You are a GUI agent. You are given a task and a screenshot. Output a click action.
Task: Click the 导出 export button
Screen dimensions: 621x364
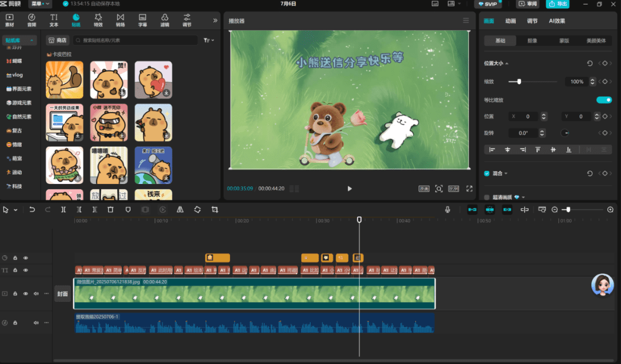click(558, 4)
